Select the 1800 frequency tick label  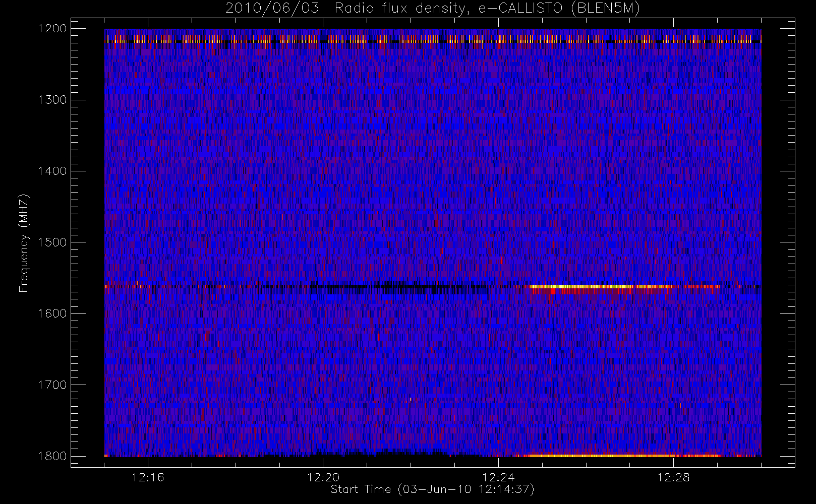click(x=52, y=456)
